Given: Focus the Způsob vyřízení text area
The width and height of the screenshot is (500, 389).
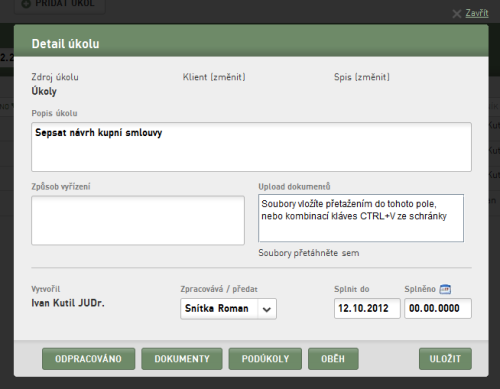Looking at the screenshot, I should point(138,220).
